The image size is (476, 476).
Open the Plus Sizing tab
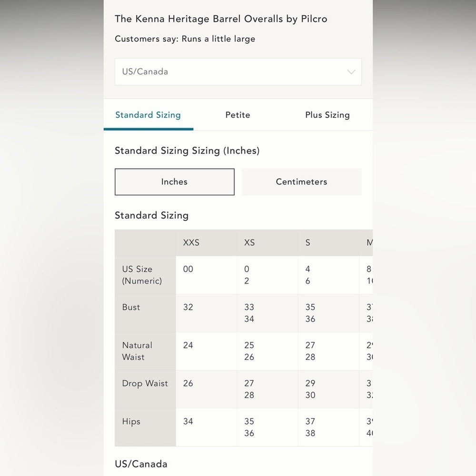(327, 115)
